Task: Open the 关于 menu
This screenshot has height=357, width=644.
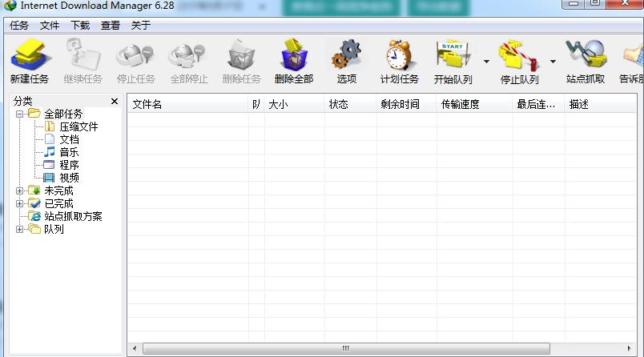Action: tap(140, 26)
